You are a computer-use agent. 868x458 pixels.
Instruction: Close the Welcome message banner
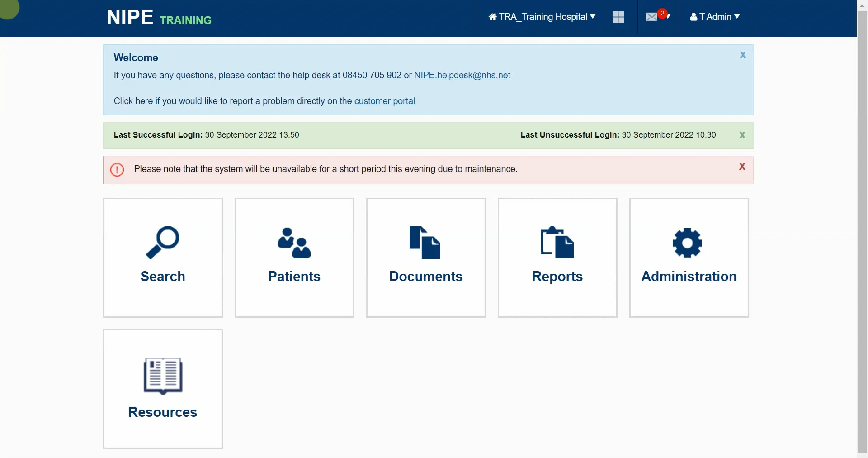tap(742, 55)
